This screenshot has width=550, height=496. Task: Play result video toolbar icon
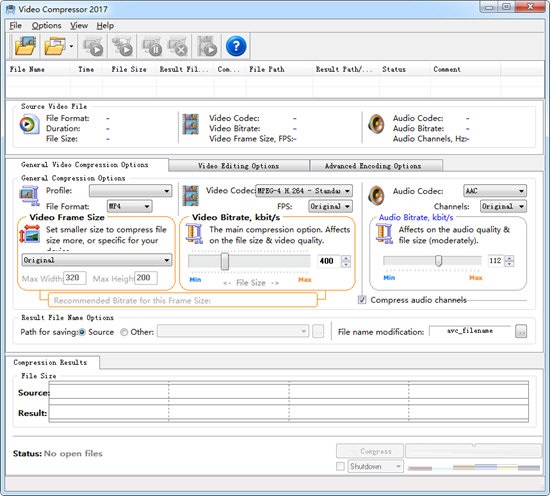pyautogui.click(x=207, y=46)
